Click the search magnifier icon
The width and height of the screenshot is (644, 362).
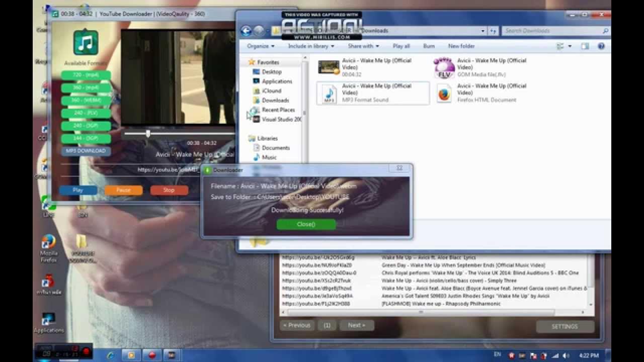click(x=605, y=31)
